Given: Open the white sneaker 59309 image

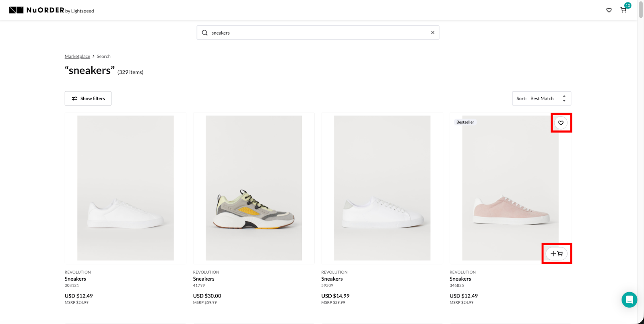Looking at the screenshot, I should (382, 188).
